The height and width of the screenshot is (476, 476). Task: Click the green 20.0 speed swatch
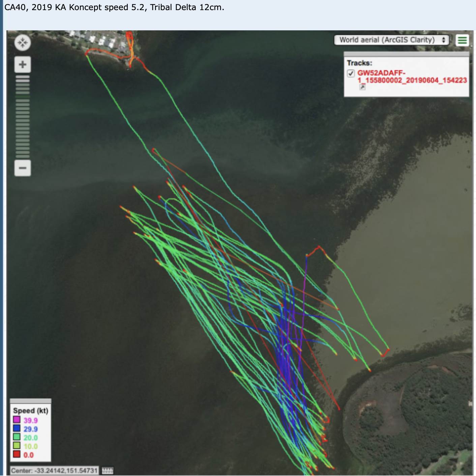[17, 437]
